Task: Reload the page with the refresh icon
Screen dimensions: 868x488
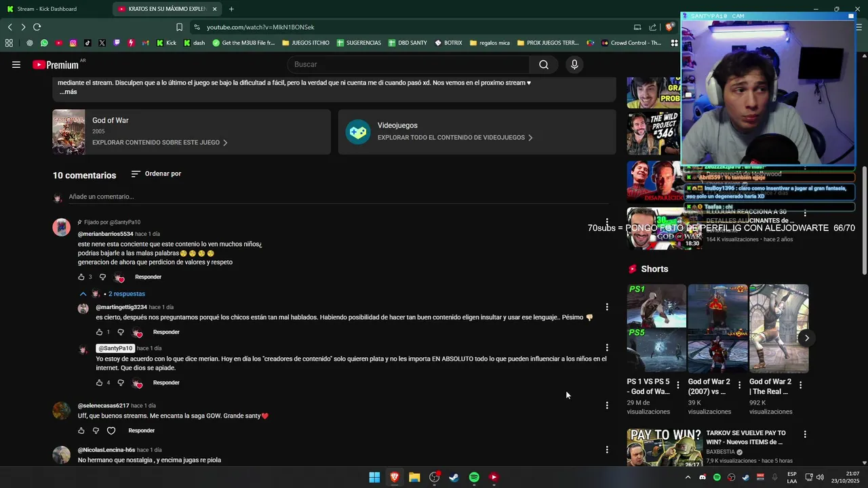Action: pyautogui.click(x=37, y=27)
